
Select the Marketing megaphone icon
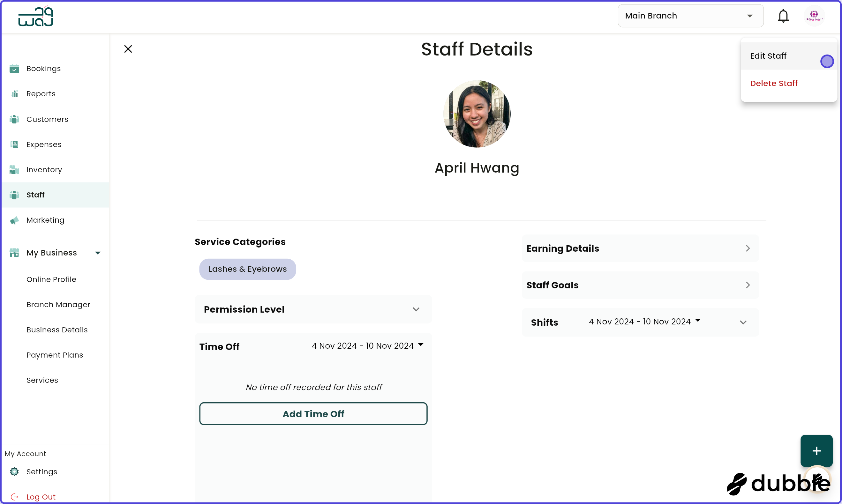point(15,220)
